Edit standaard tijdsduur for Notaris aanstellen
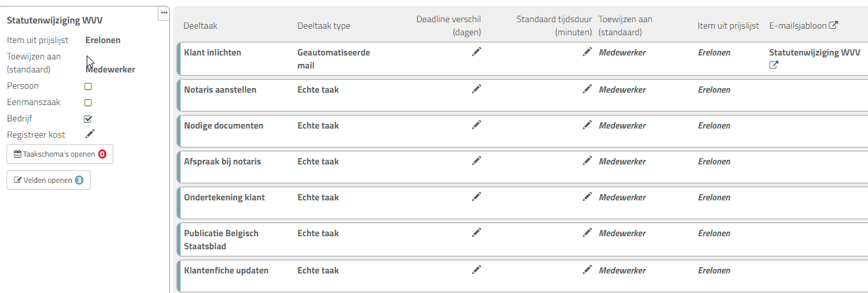 pyautogui.click(x=587, y=89)
